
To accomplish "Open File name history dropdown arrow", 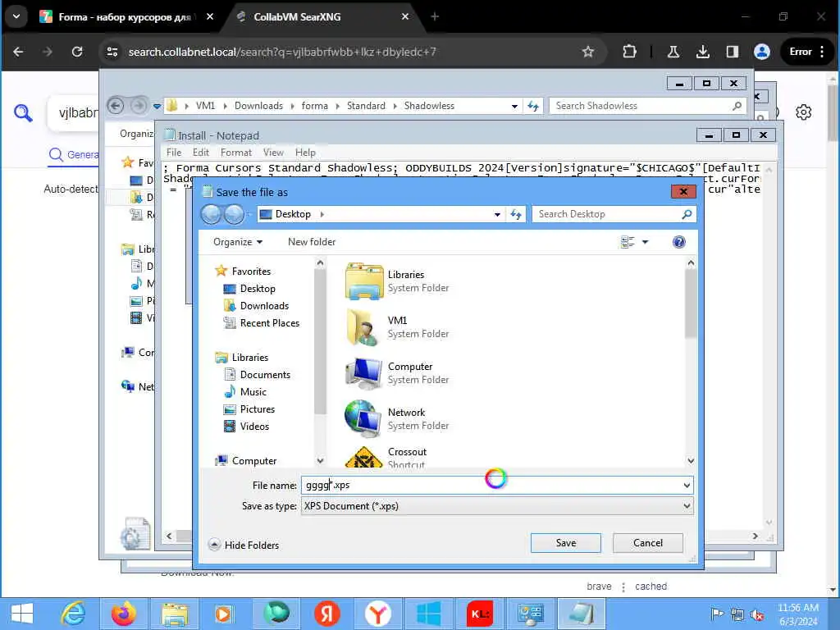I will click(687, 486).
